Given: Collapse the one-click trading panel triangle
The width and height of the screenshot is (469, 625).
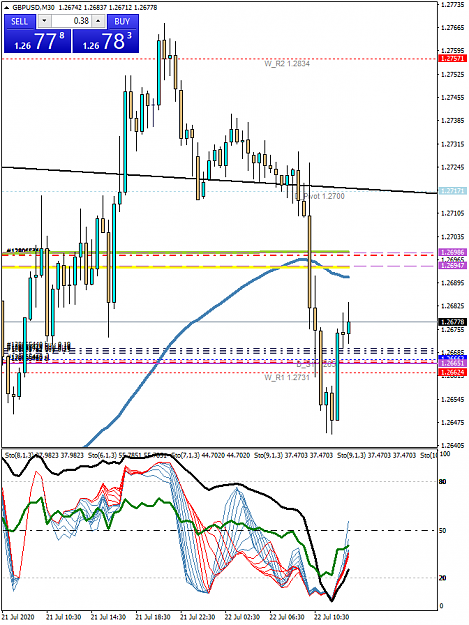Looking at the screenshot, I should pos(7,8).
